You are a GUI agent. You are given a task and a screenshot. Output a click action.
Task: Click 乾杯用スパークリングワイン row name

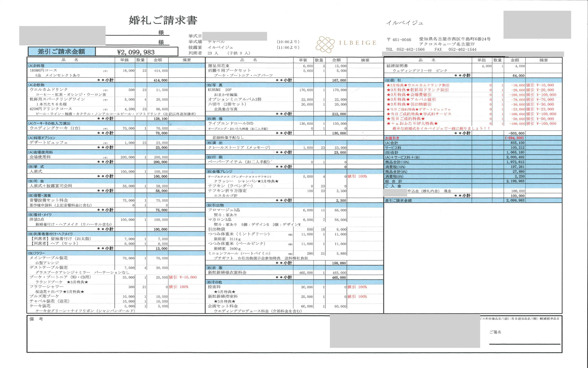(57, 99)
